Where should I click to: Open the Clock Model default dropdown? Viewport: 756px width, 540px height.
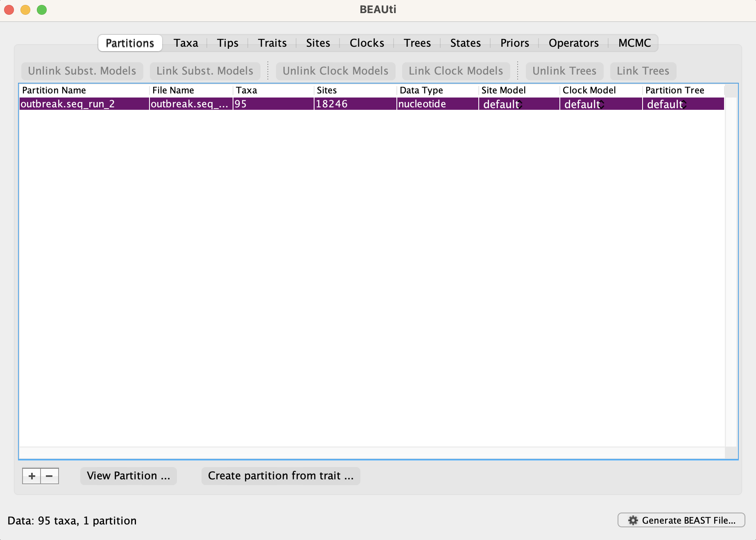click(601, 104)
